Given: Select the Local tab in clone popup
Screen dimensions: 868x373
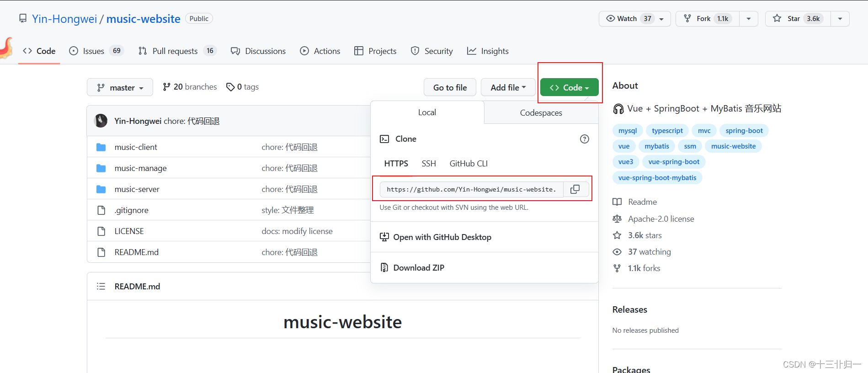Looking at the screenshot, I should [427, 112].
